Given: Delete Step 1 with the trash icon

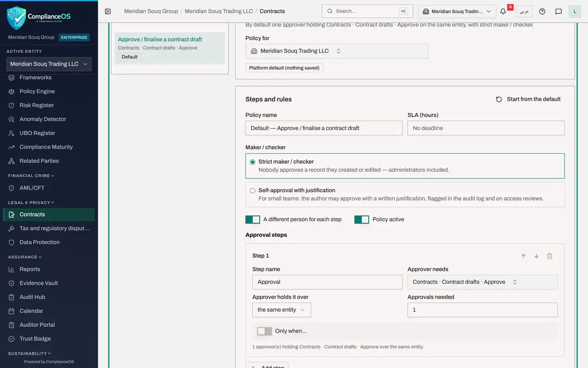Looking at the screenshot, I should click(x=550, y=256).
